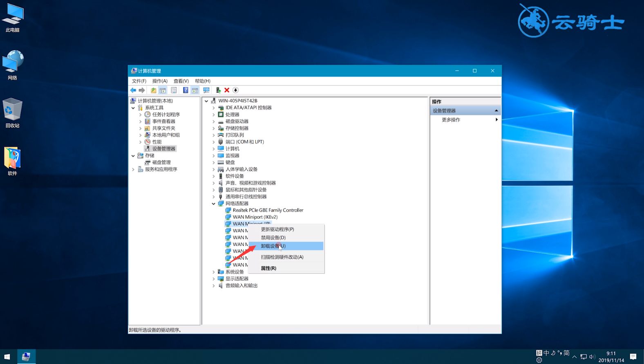Open the 文件(F) menu
Screen dimensions: 644x364
pos(139,81)
